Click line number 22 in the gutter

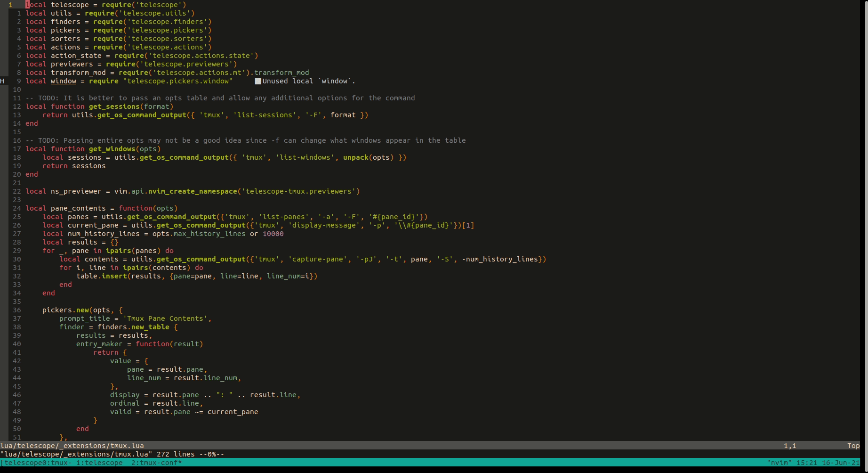tap(17, 191)
